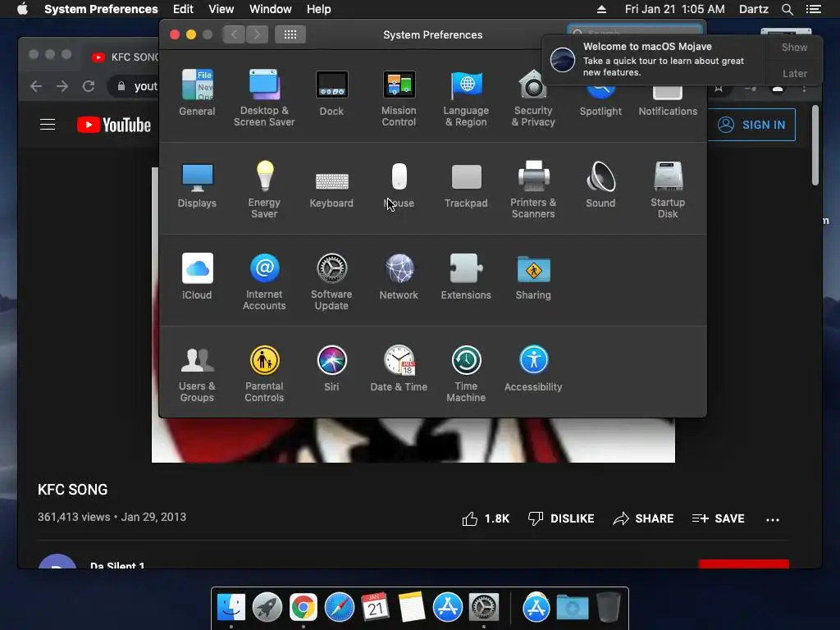
Task: Open Mouse preferences
Action: (399, 185)
